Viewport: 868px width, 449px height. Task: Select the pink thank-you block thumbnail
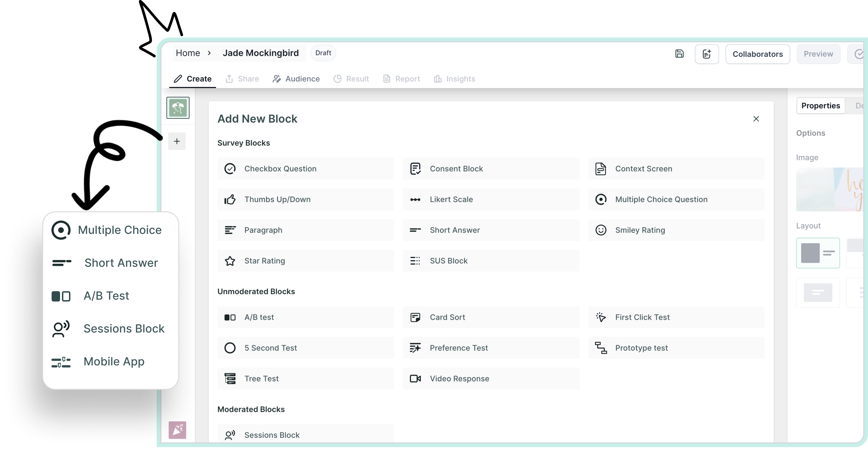[177, 430]
